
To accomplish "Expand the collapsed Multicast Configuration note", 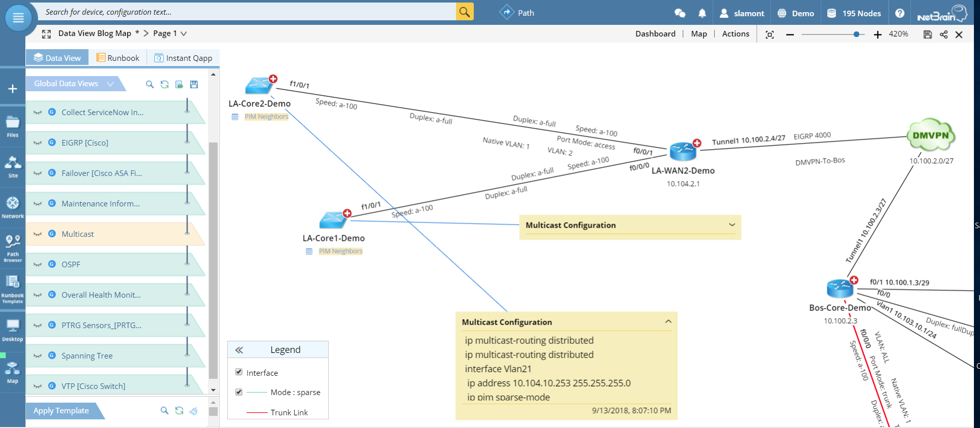I will (732, 225).
